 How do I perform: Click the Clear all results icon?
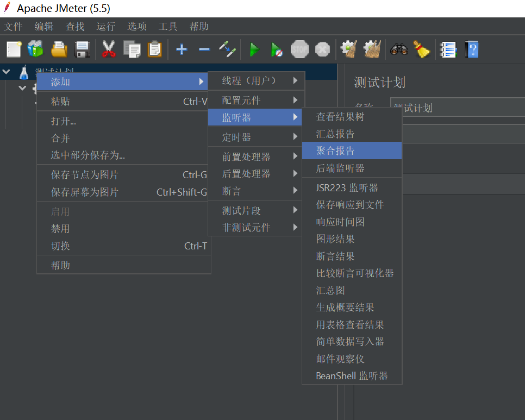372,49
